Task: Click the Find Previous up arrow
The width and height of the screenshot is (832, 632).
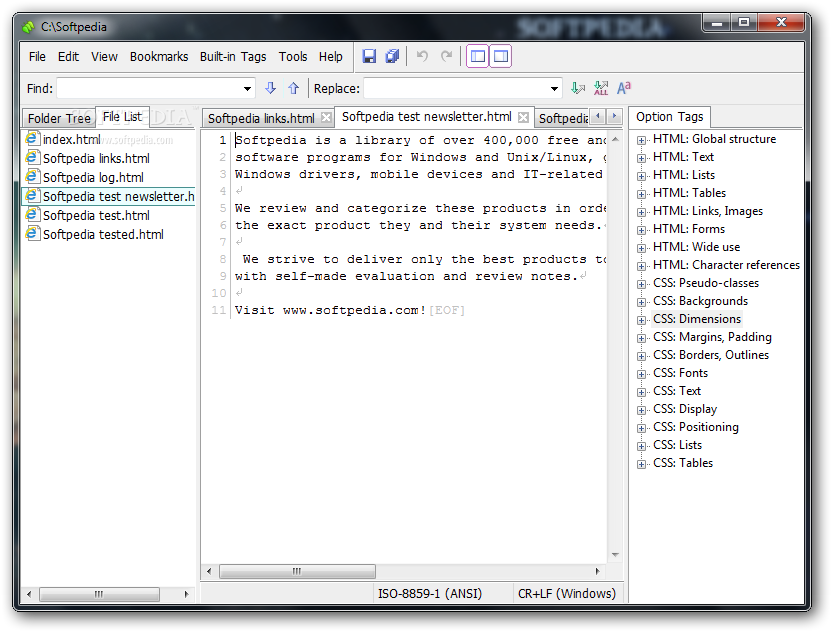Action: pyautogui.click(x=293, y=88)
